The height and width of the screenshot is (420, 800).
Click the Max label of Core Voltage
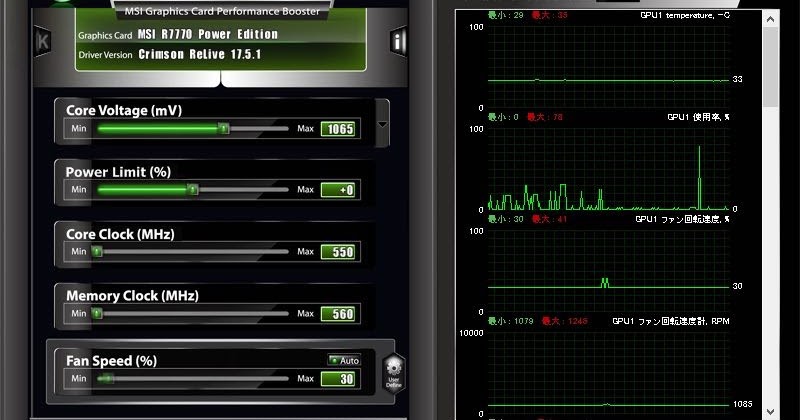pyautogui.click(x=305, y=129)
